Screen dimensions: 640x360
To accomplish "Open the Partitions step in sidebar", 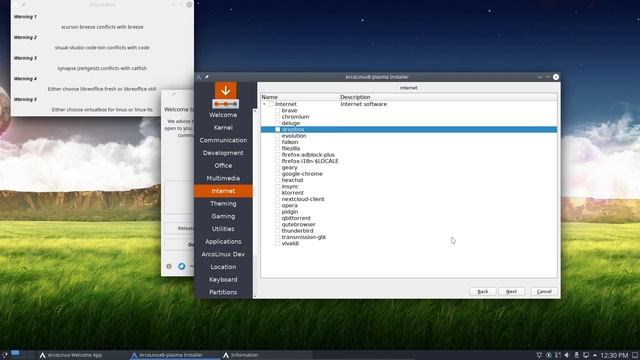I will 223,292.
